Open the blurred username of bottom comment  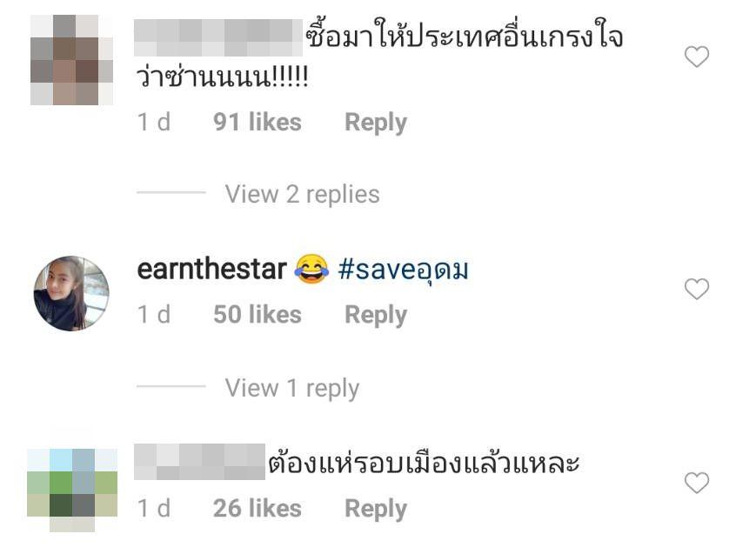(199, 462)
